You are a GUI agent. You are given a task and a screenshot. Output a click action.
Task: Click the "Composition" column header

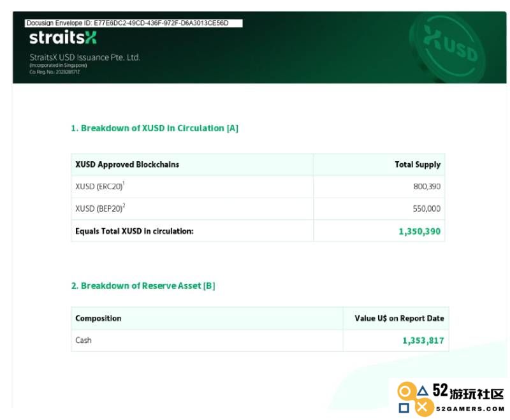click(x=98, y=318)
